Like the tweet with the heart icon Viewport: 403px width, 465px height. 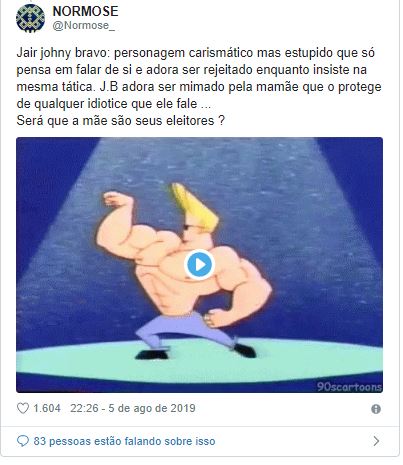pos(23,408)
